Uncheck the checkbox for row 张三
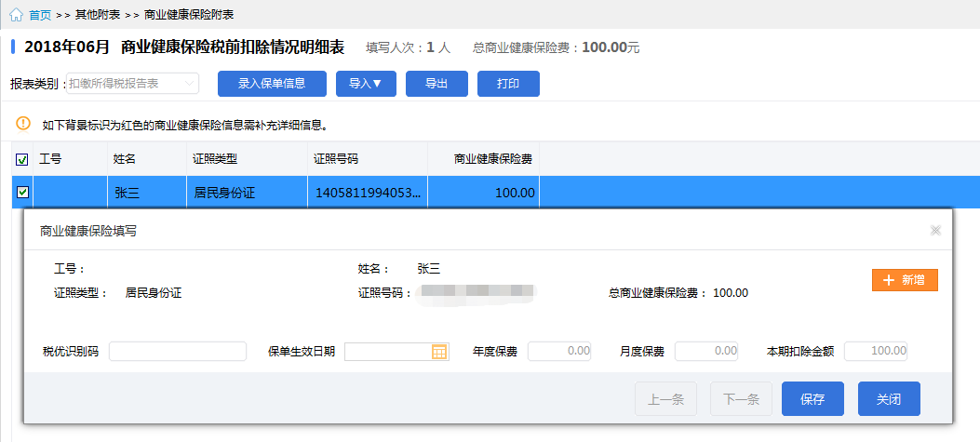This screenshot has height=442, width=980. tap(23, 193)
